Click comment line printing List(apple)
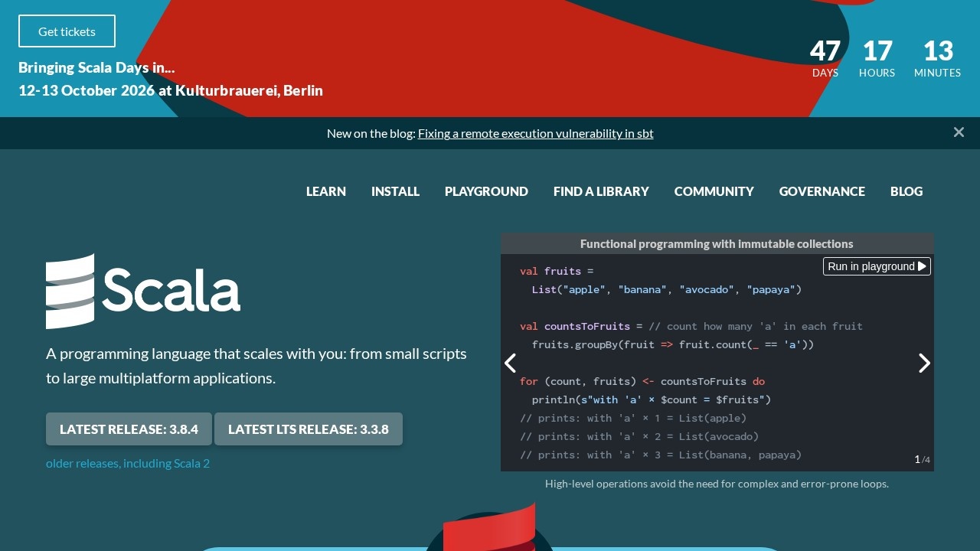980x551 pixels. (633, 418)
